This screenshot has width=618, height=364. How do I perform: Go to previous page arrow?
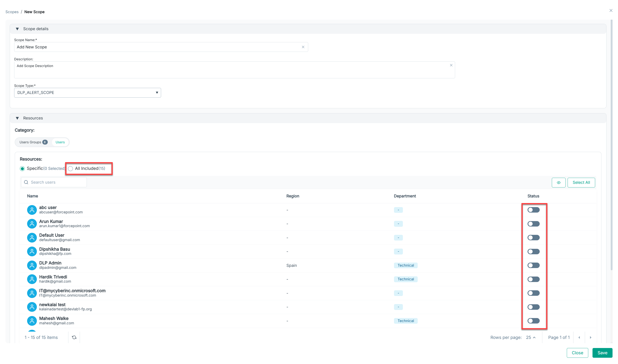[x=579, y=337]
